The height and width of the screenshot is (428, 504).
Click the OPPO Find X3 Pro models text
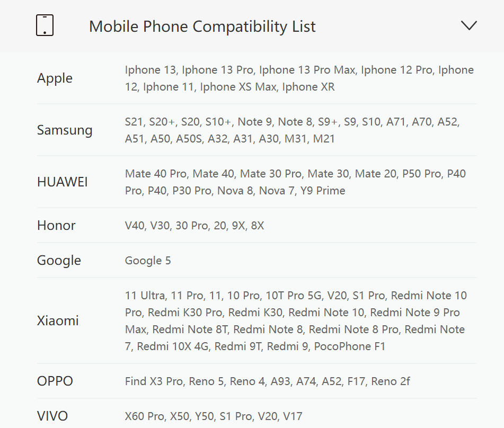coord(268,381)
